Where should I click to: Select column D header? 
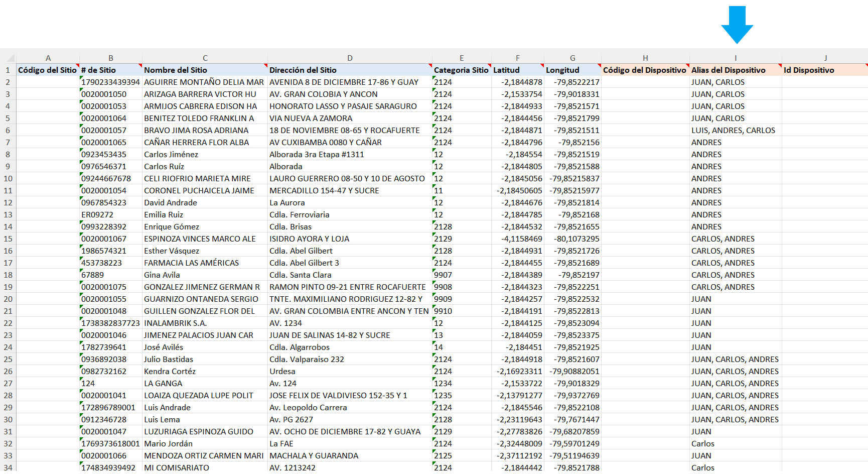coord(350,58)
